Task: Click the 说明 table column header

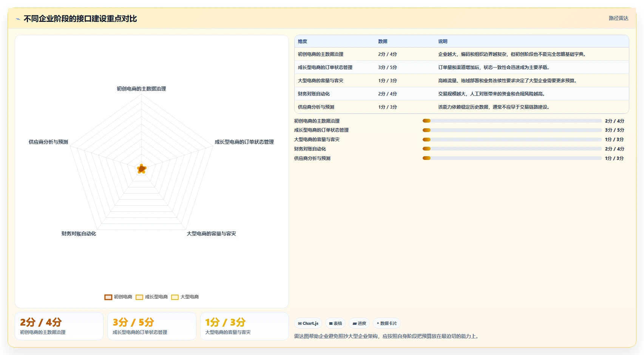Action: [x=443, y=41]
